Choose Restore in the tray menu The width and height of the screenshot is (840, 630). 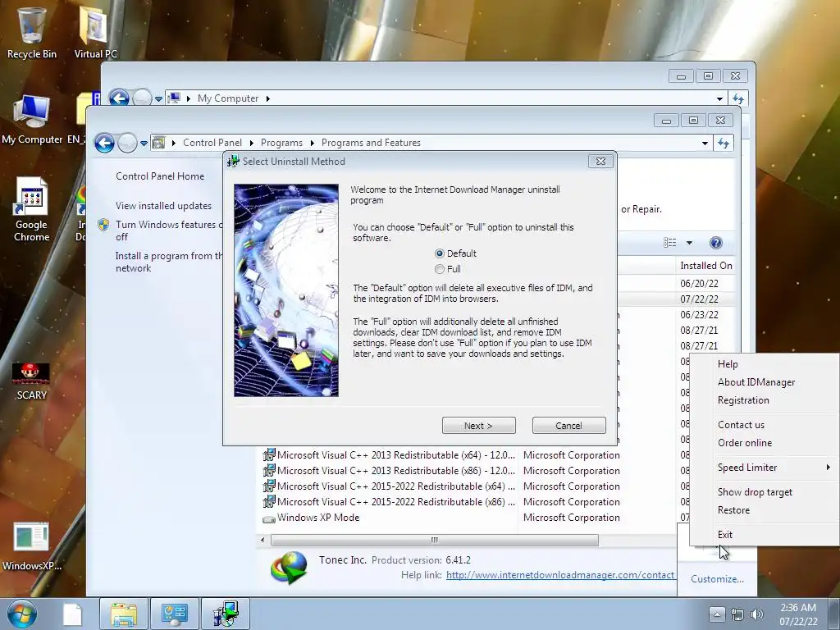coord(733,510)
